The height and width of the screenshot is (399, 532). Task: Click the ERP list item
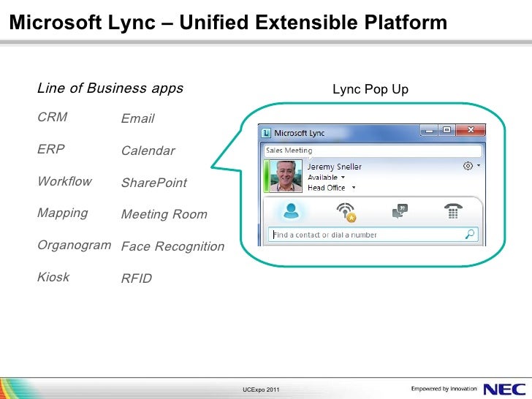point(51,149)
